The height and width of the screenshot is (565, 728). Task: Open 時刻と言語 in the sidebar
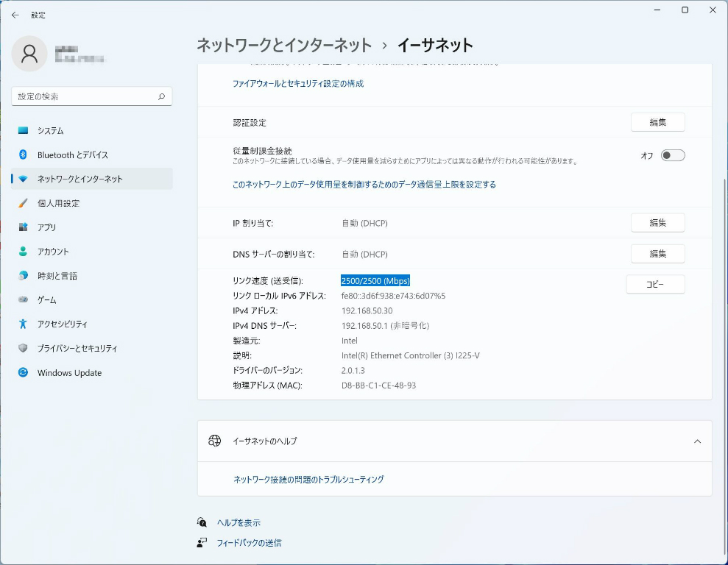[x=57, y=276]
